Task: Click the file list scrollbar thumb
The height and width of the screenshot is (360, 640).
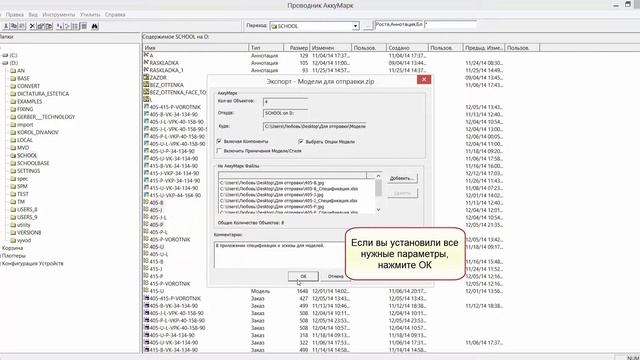Action: click(x=378, y=188)
